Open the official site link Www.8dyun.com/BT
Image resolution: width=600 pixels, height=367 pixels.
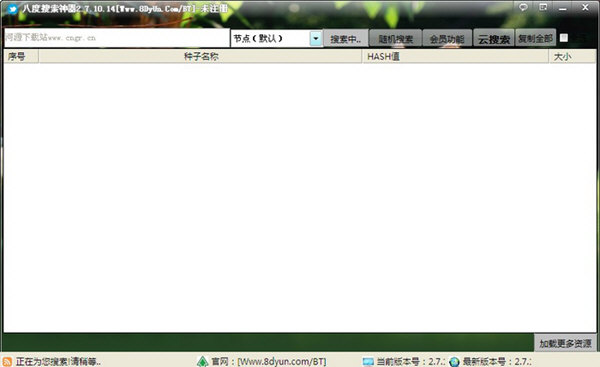coord(282,361)
